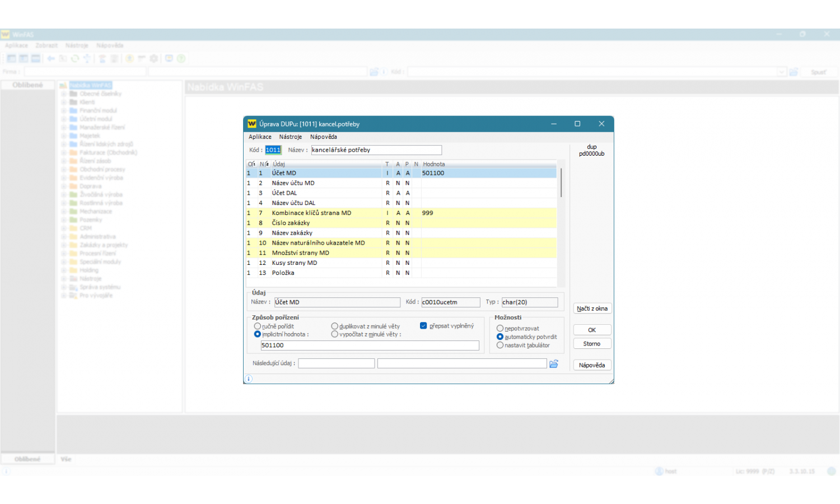Click green help question icon in WinFAS toolbar
This screenshot has height=504, width=840.
181,58
